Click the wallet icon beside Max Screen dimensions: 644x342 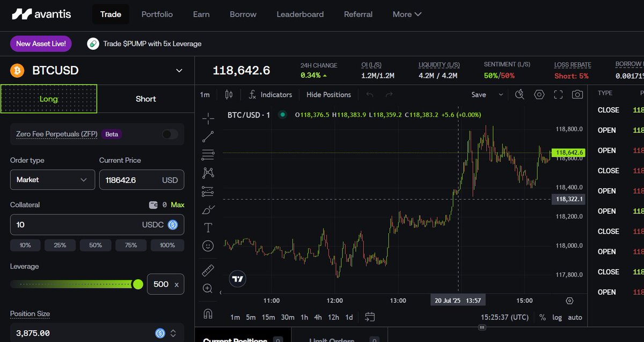(153, 205)
